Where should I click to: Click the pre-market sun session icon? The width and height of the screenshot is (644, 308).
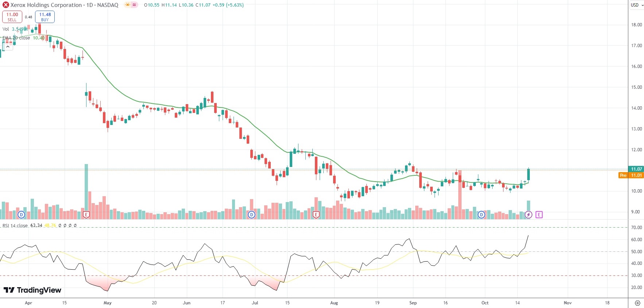point(127,5)
